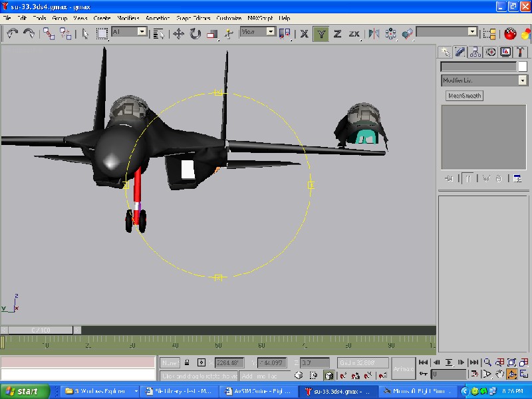Click the Mirror Selected Objects icon

[x=374, y=33]
